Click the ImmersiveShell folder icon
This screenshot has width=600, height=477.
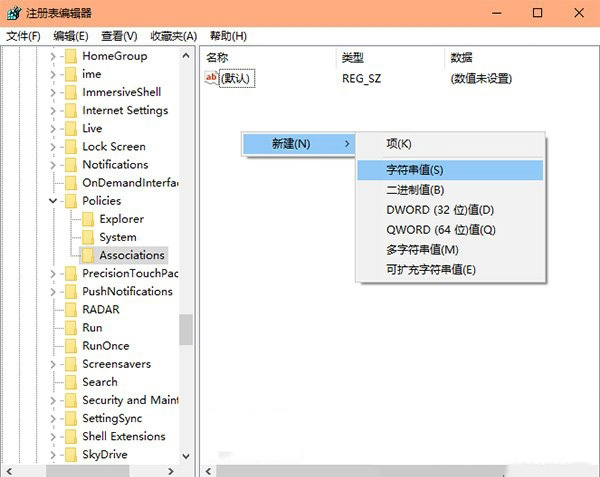[71, 92]
